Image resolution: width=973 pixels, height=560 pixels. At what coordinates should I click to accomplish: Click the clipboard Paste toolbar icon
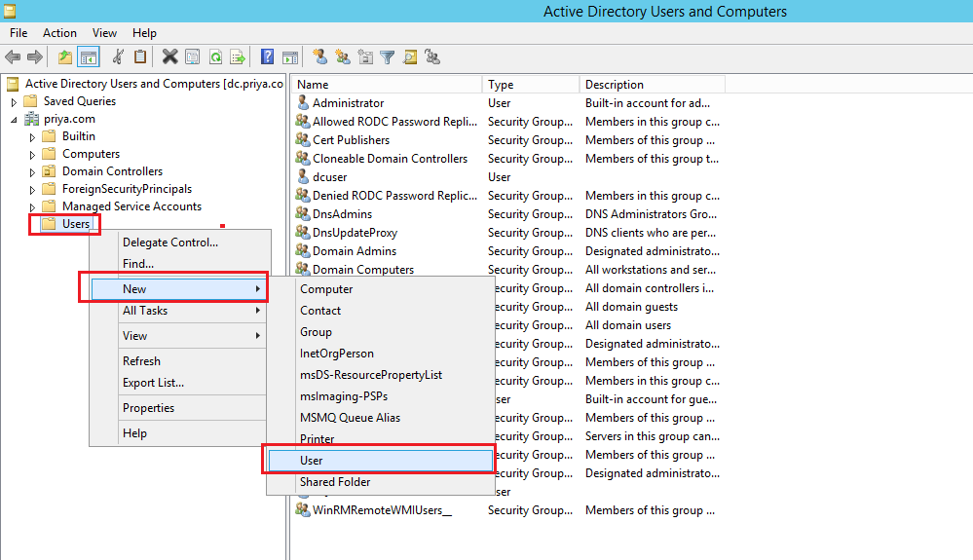click(x=141, y=57)
